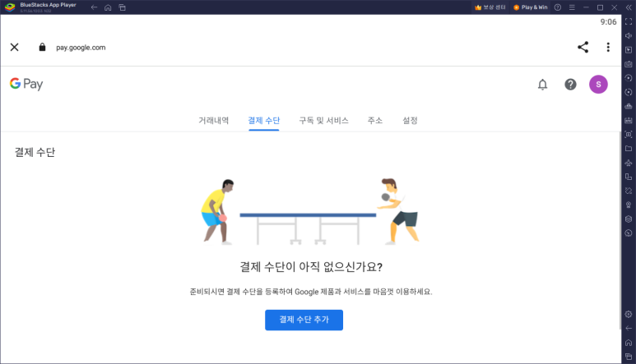The height and width of the screenshot is (364, 636).
Task: Open BlueStacks settings gear in sidebar
Action: click(x=629, y=314)
